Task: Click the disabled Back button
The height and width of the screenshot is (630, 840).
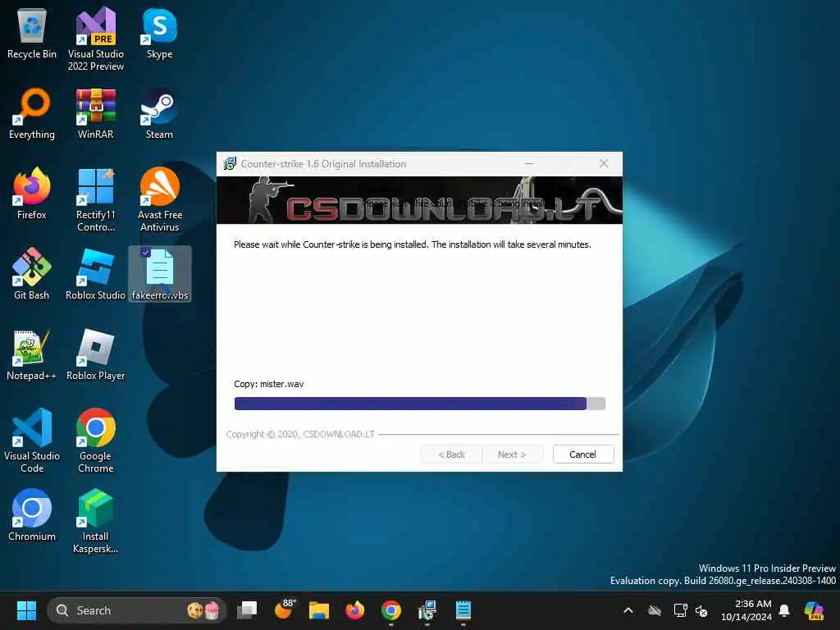Action: (x=452, y=454)
